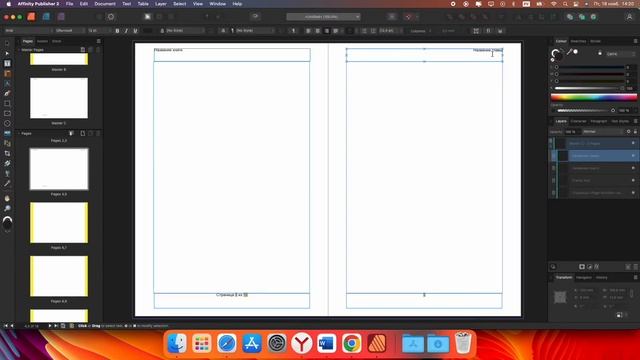Adjust the first colour channel slider
This screenshot has width=640, height=360.
tap(591, 67)
